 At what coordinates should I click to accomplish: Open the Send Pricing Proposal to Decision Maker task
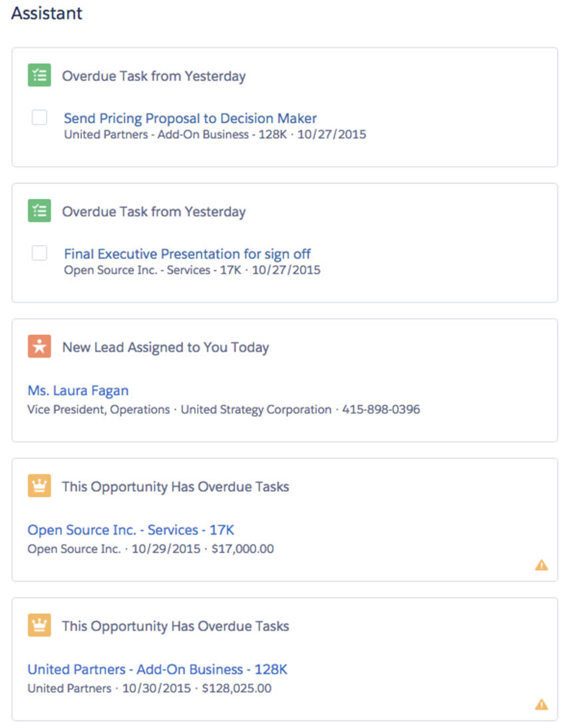pyautogui.click(x=190, y=118)
